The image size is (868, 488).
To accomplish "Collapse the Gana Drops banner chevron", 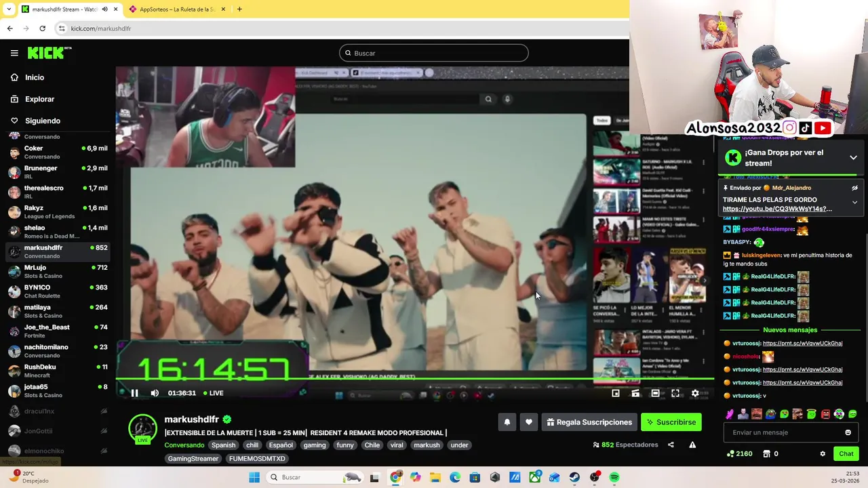I will (x=853, y=157).
